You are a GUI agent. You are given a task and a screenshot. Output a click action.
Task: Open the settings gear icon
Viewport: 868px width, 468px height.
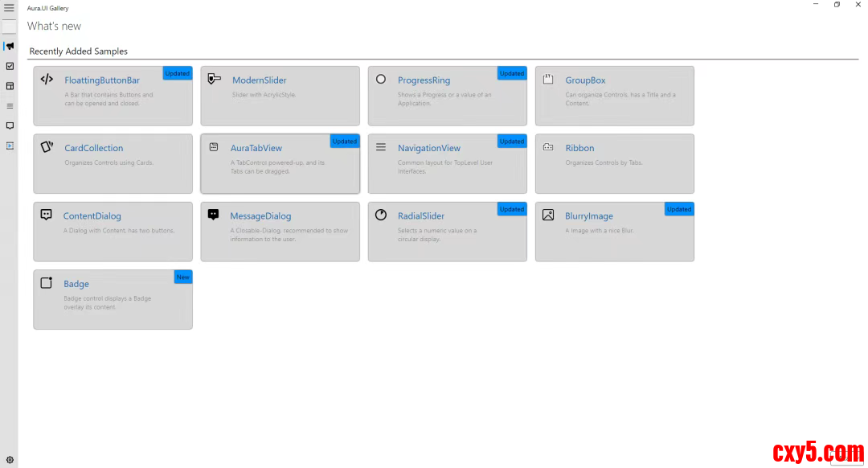click(x=10, y=460)
